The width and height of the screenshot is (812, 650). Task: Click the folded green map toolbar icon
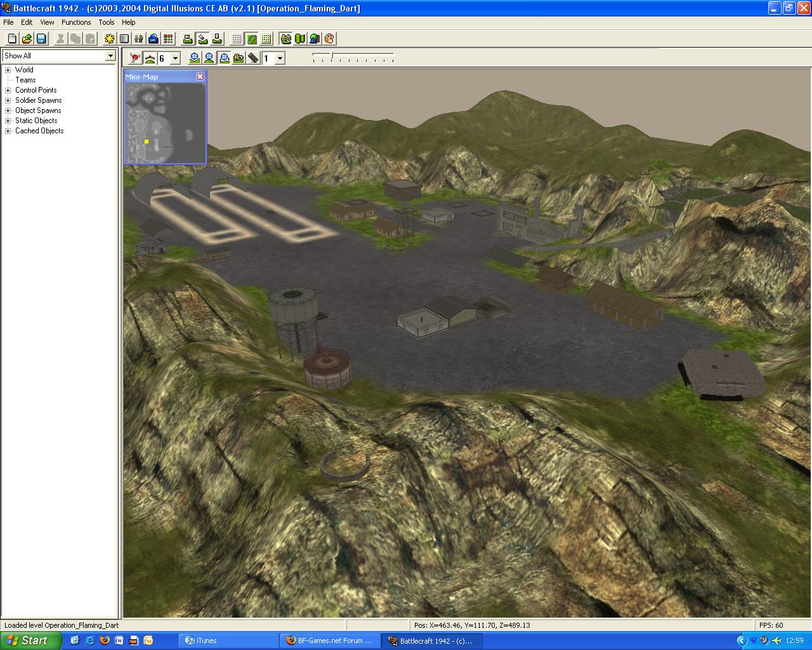(x=300, y=39)
